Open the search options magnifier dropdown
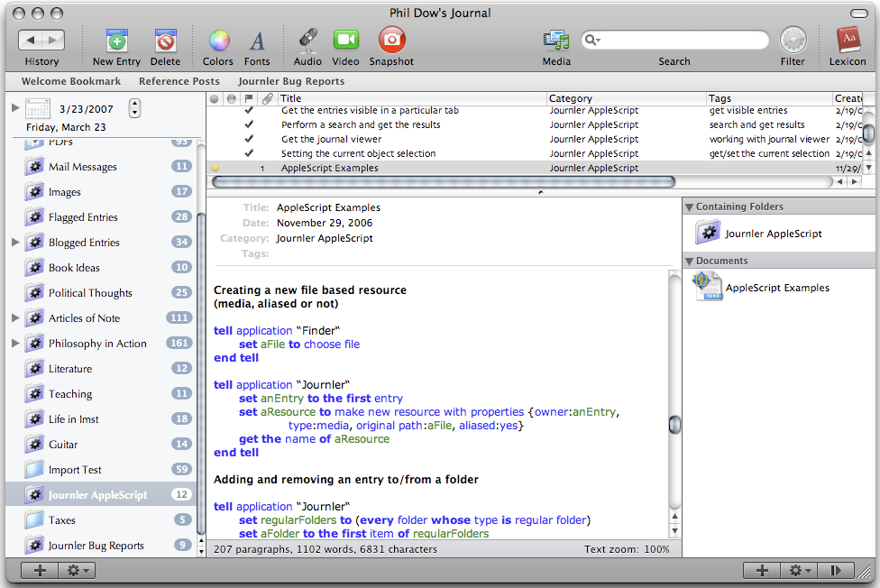880x588 pixels. 592,40
